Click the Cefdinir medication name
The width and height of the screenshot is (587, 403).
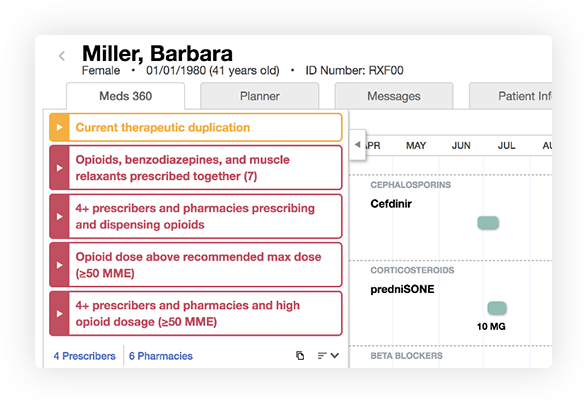click(x=391, y=204)
